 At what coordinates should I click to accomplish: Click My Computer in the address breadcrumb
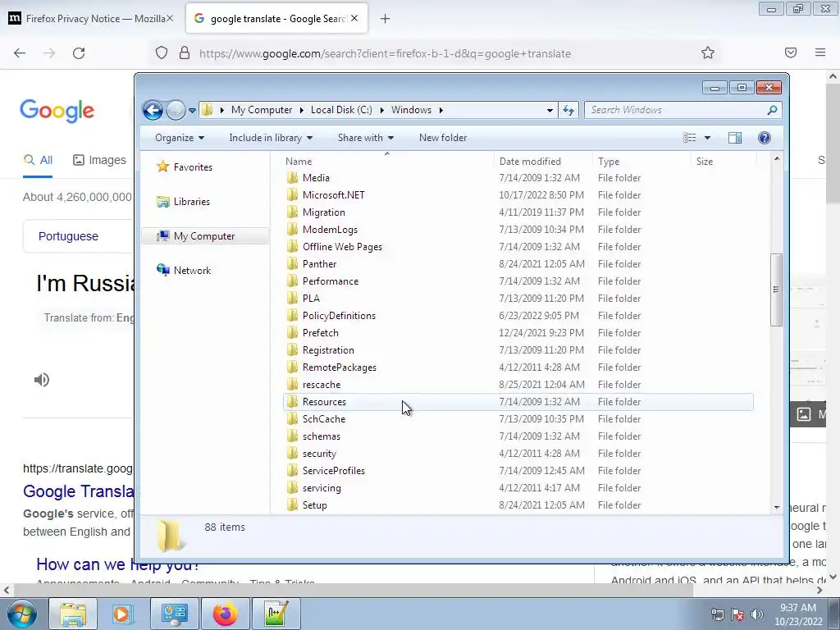pyautogui.click(x=262, y=110)
